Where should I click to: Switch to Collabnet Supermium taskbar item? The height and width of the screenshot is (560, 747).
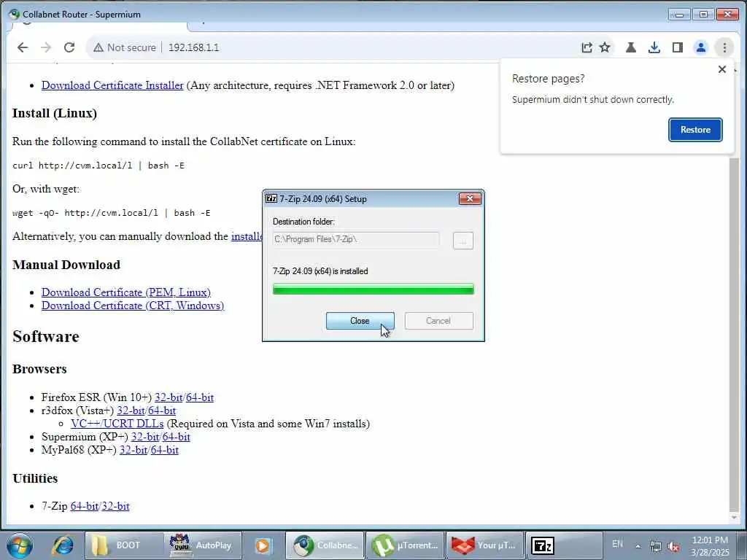pos(325,545)
